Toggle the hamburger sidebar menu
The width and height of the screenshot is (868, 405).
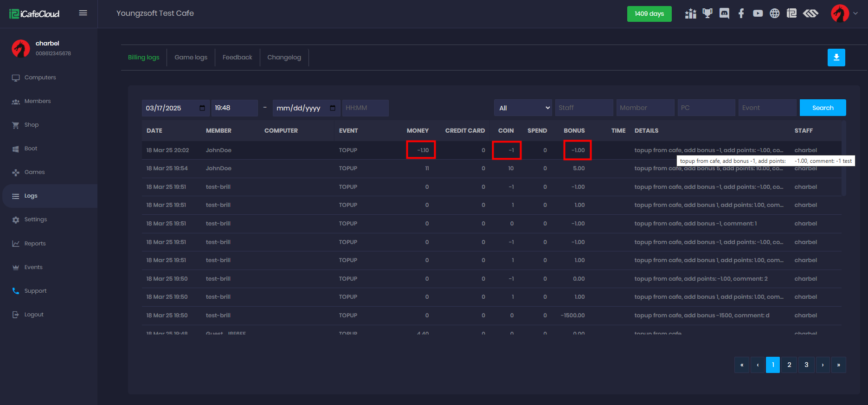click(x=83, y=13)
